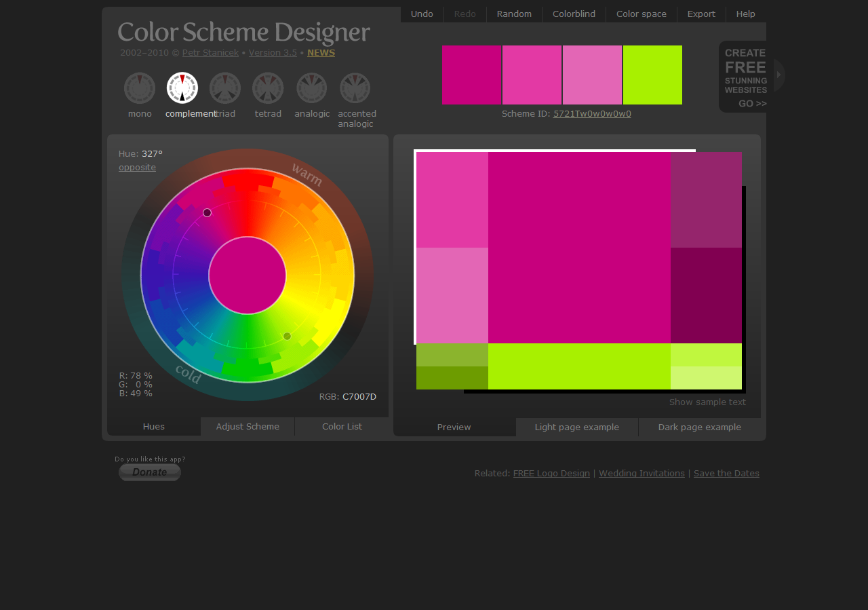The height and width of the screenshot is (610, 868).
Task: Select the mono color scheme icon
Action: point(139,88)
